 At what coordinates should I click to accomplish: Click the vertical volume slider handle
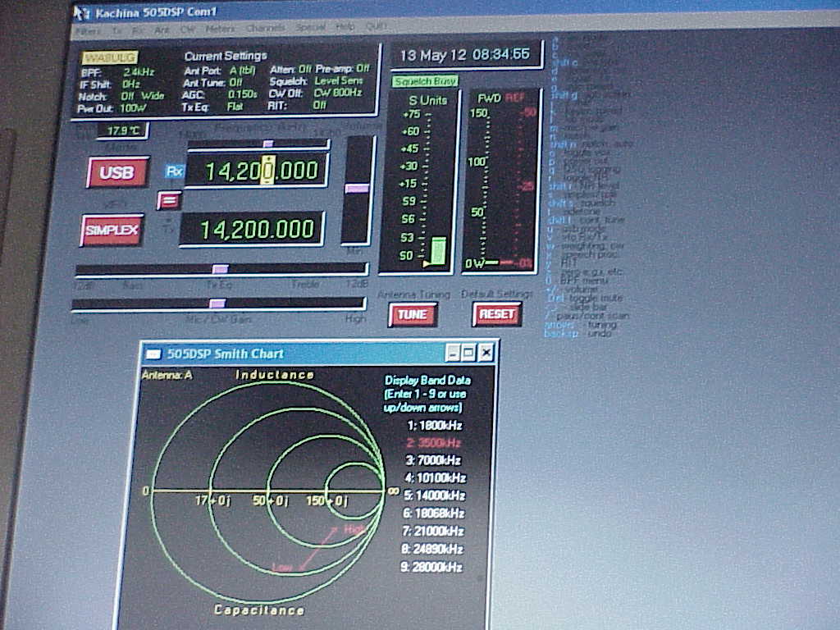tap(357, 189)
